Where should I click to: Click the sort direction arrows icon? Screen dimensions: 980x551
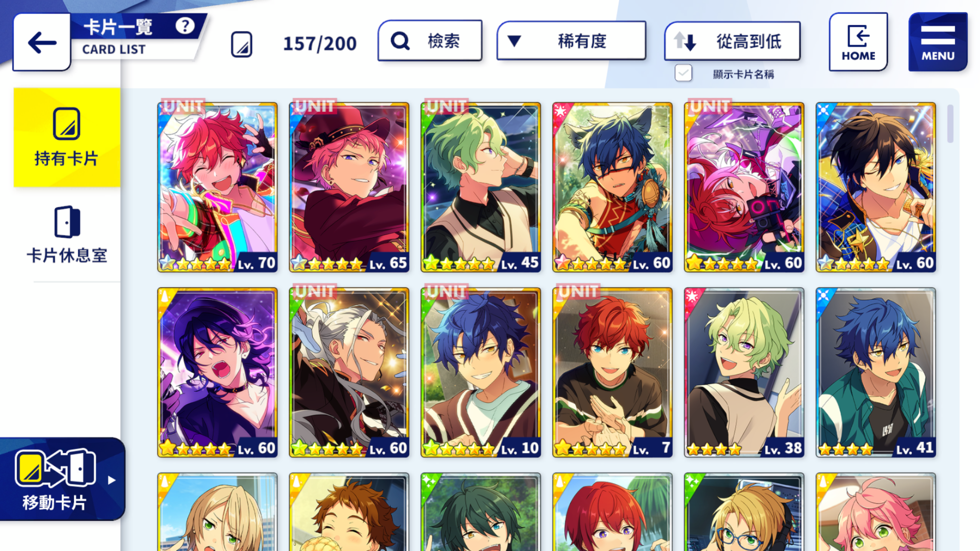point(685,41)
